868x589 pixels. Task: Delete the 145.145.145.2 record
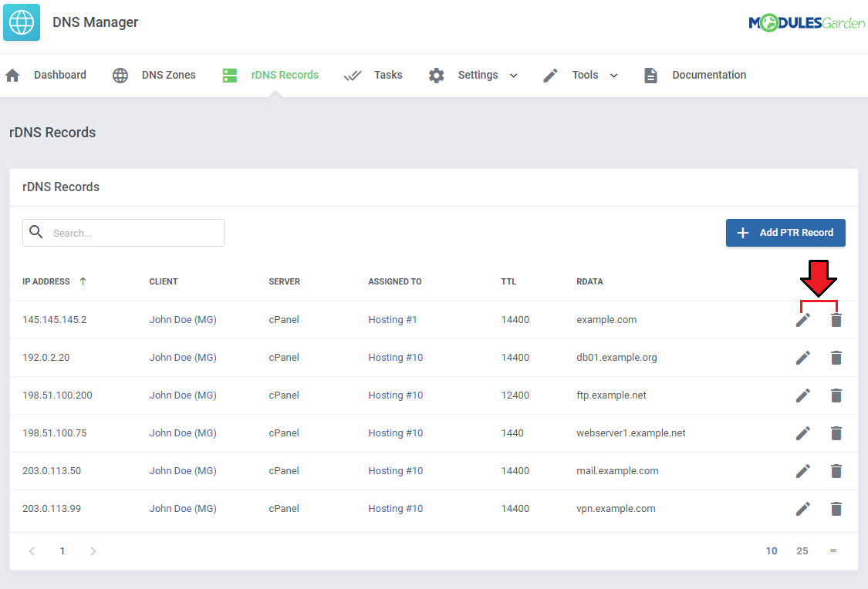[x=836, y=320]
